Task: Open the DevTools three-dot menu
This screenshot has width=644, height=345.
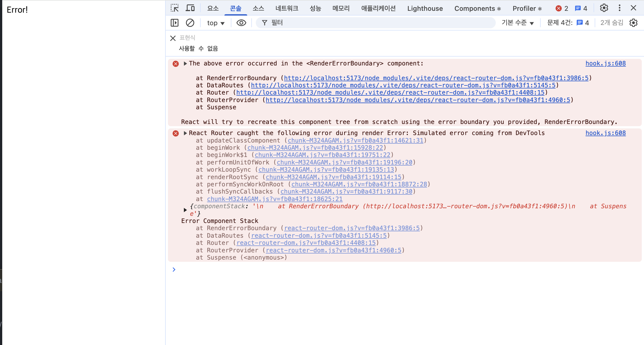Action: (619, 8)
